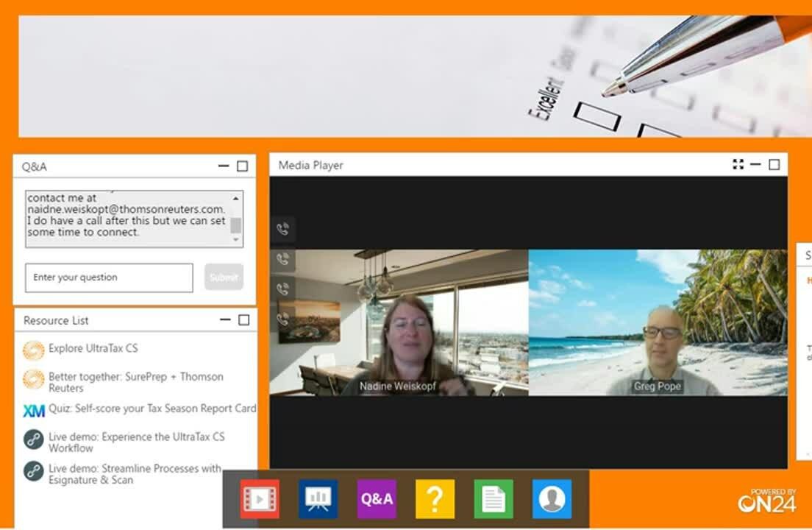Screen dimensions: 812x530
Task: Minimize the Q&A panel
Action: [224, 166]
